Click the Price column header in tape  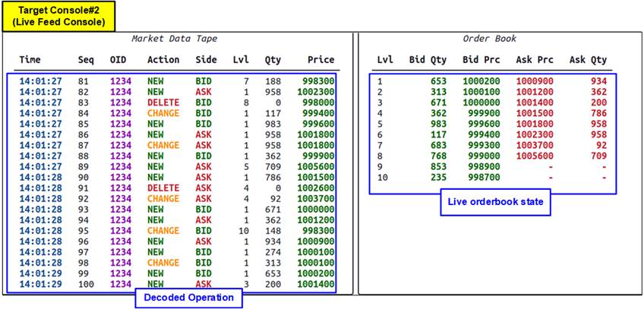pyautogui.click(x=320, y=59)
